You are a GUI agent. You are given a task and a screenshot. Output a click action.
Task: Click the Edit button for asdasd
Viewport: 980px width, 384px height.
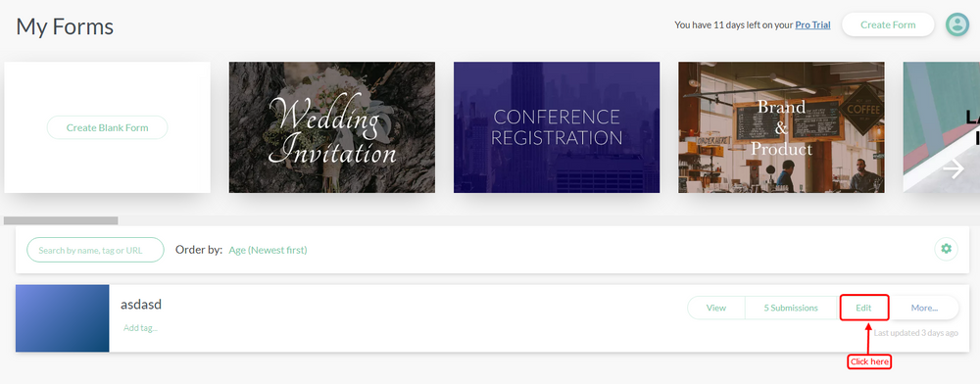[x=863, y=308]
